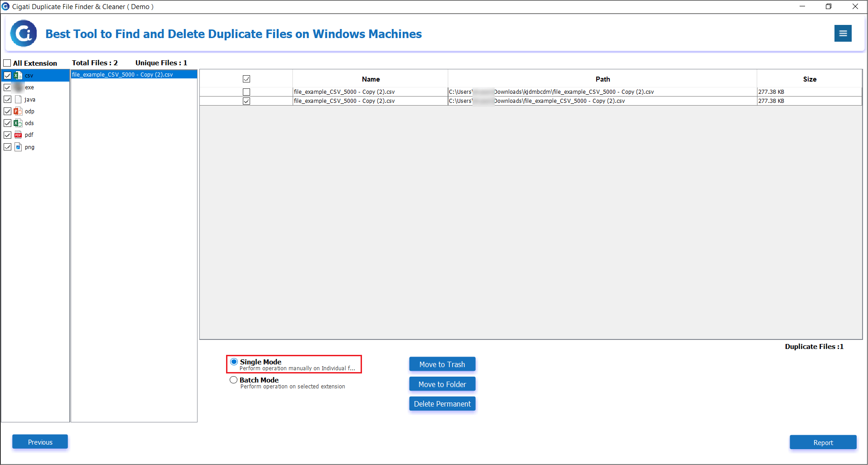Click the csv Excel file icon
Image resolution: width=868 pixels, height=465 pixels.
(18, 76)
